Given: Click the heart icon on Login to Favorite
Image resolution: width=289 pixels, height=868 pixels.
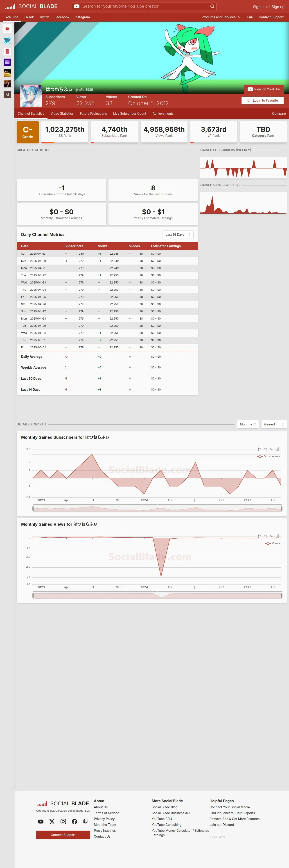Looking at the screenshot, I should tap(249, 101).
